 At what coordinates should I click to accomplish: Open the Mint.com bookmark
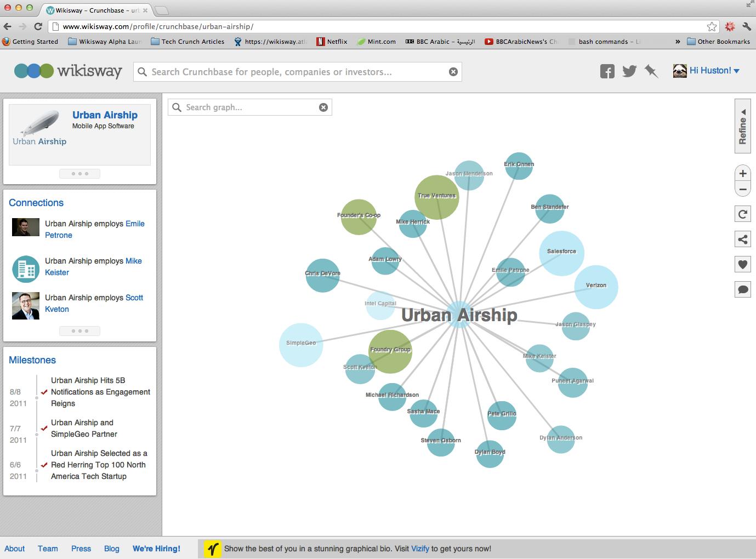coord(376,42)
